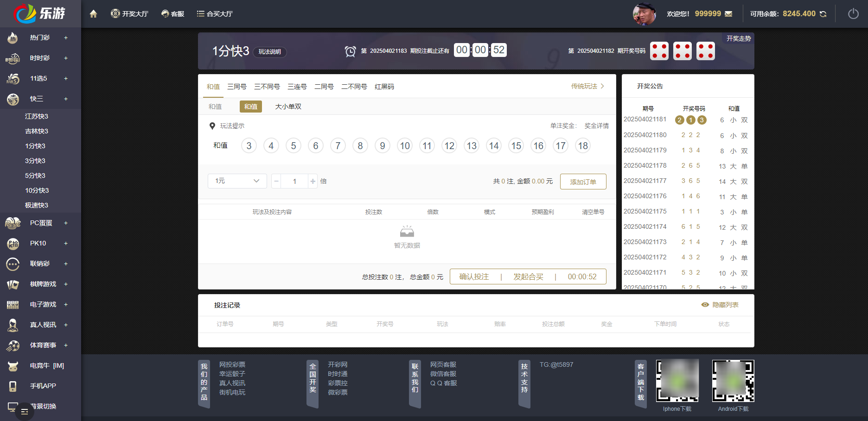The image size is (868, 421).
Task: Select the 大小单双 play mode
Action: pyautogui.click(x=288, y=106)
